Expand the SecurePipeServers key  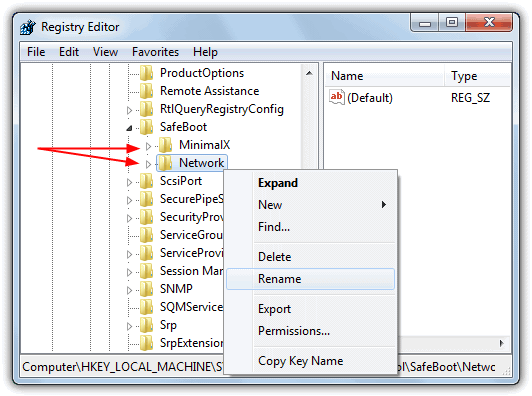coord(129,200)
